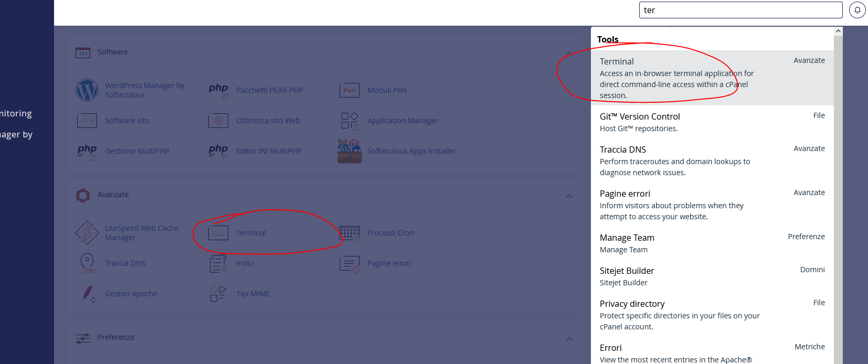Viewport: 868px width, 364px height.
Task: Select Sitejet Builder search result
Action: pos(712,276)
